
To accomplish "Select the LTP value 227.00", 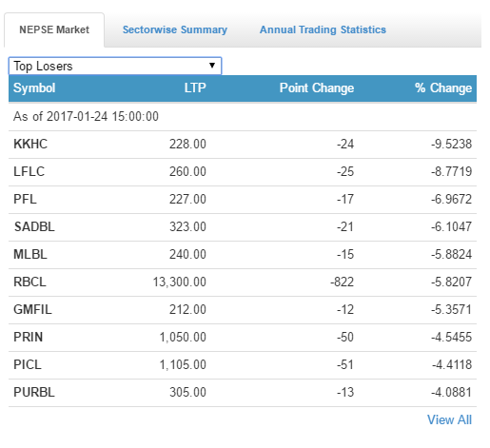I will [x=187, y=199].
